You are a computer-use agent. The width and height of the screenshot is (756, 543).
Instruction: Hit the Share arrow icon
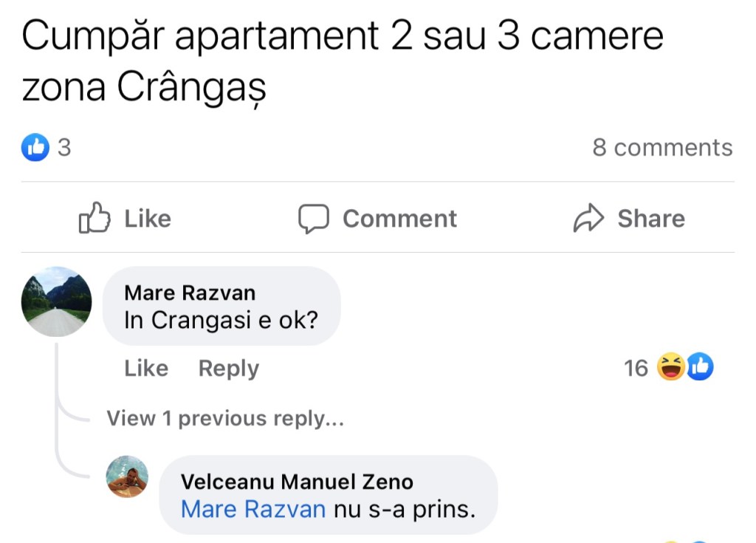(x=588, y=219)
